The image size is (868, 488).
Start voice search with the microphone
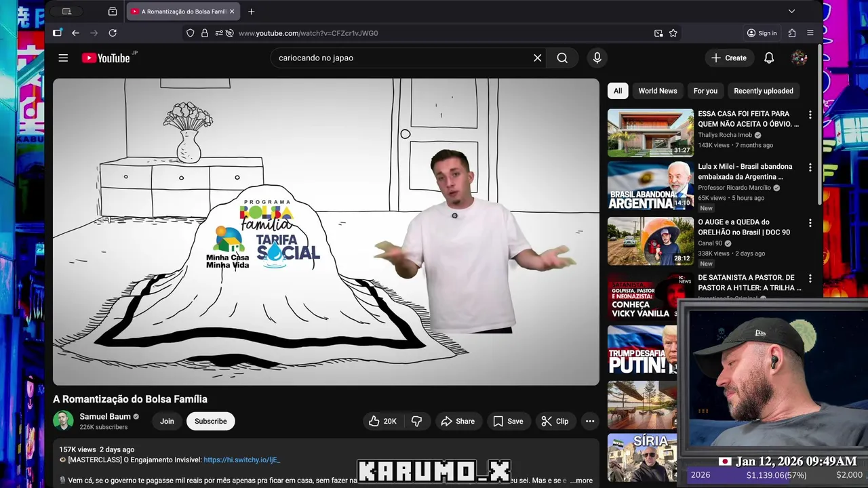[x=597, y=58]
